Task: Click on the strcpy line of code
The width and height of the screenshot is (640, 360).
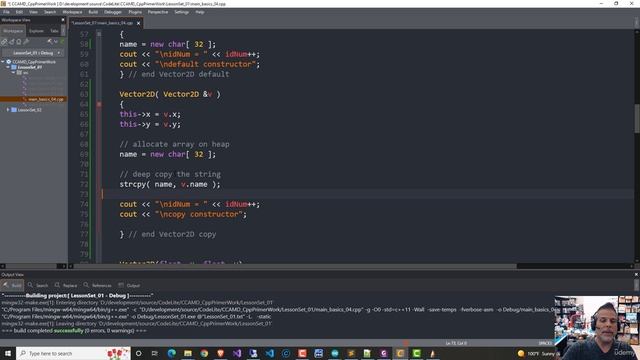Action: [170, 184]
